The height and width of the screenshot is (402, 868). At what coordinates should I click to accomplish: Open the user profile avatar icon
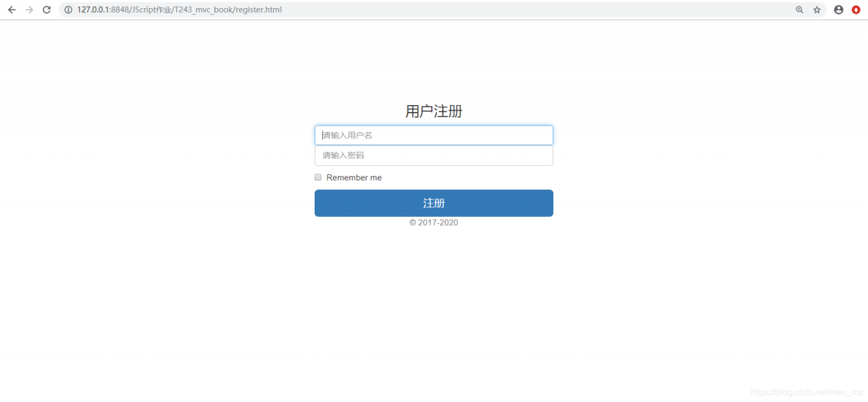(x=839, y=10)
